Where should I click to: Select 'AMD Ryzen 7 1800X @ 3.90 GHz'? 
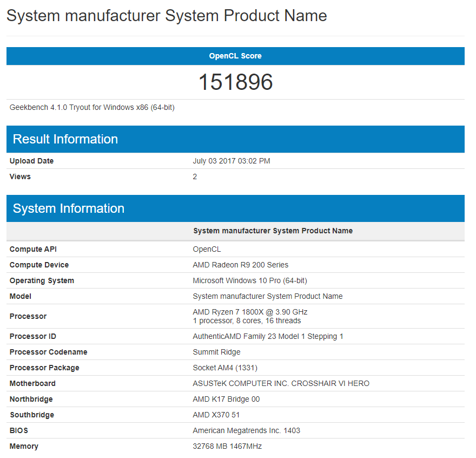[x=250, y=312]
